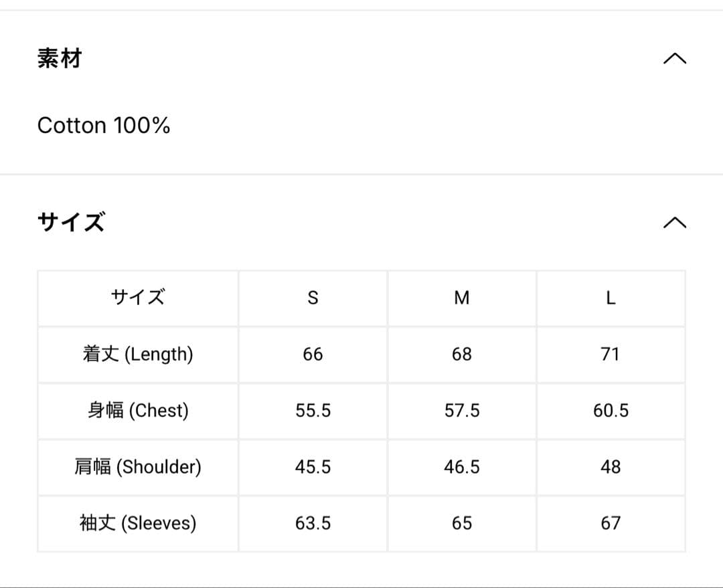Viewport: 723px width, 588px height.
Task: Select the Cotton 100% material text
Action: 104,125
